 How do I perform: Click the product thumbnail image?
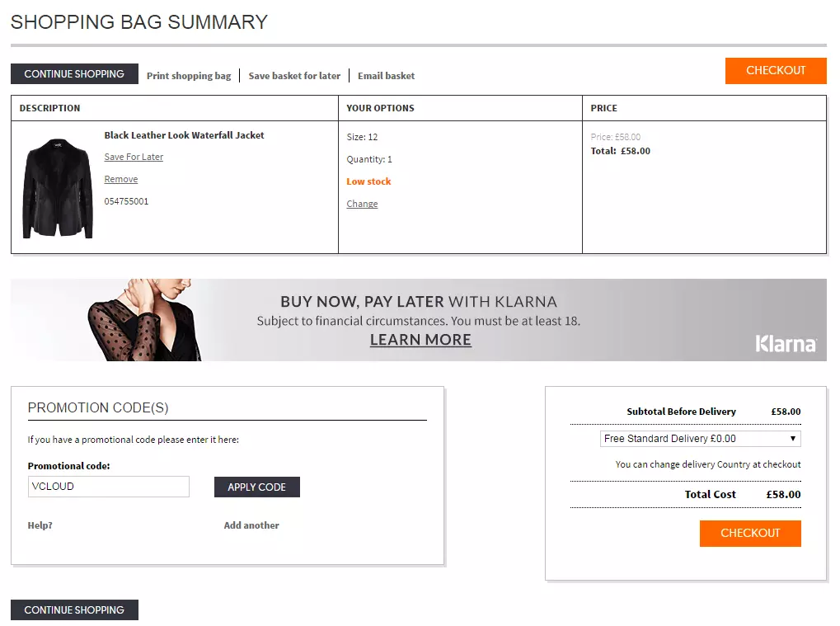[55, 186]
